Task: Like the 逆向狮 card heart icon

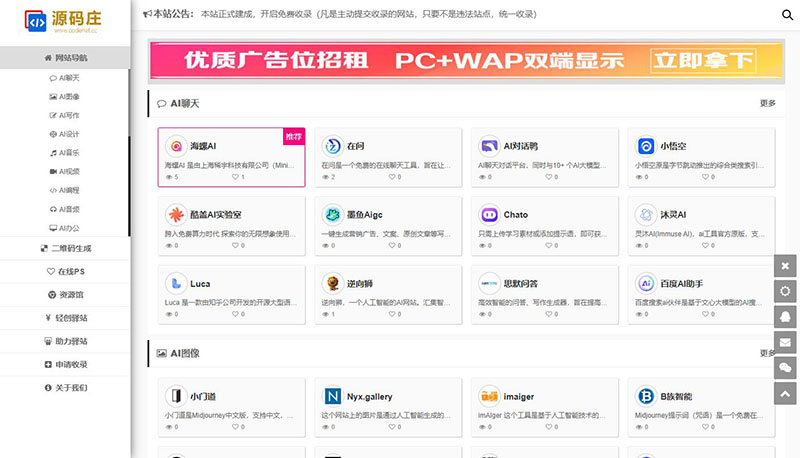Action: pyautogui.click(x=392, y=314)
